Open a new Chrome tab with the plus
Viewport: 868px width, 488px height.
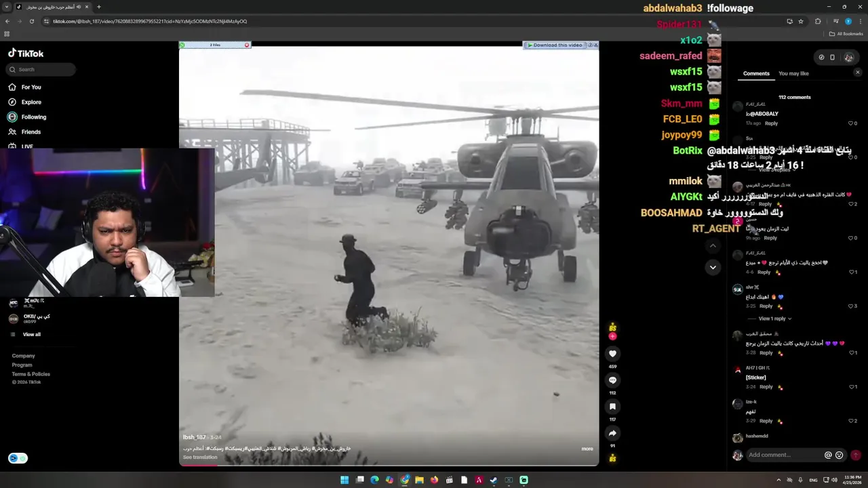point(99,7)
